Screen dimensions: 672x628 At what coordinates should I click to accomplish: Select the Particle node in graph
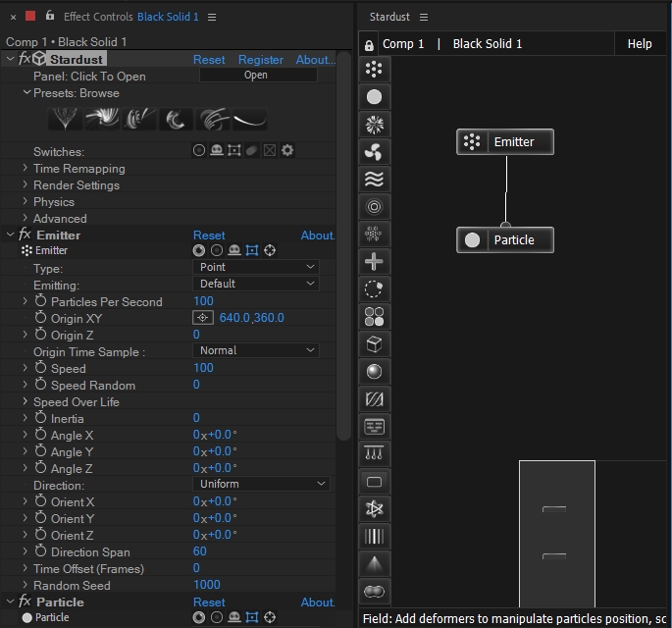coord(505,240)
